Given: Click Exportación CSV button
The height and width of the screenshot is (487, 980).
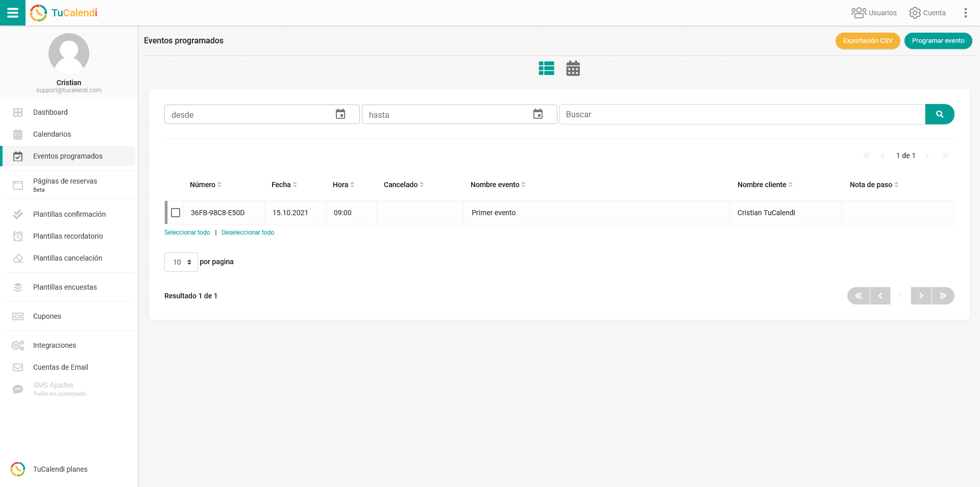Looking at the screenshot, I should (x=868, y=41).
